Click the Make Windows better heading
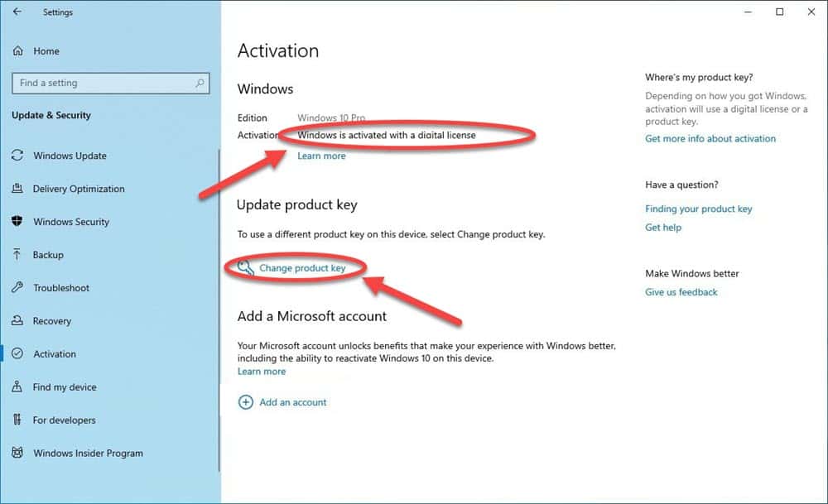828x504 pixels. point(691,273)
